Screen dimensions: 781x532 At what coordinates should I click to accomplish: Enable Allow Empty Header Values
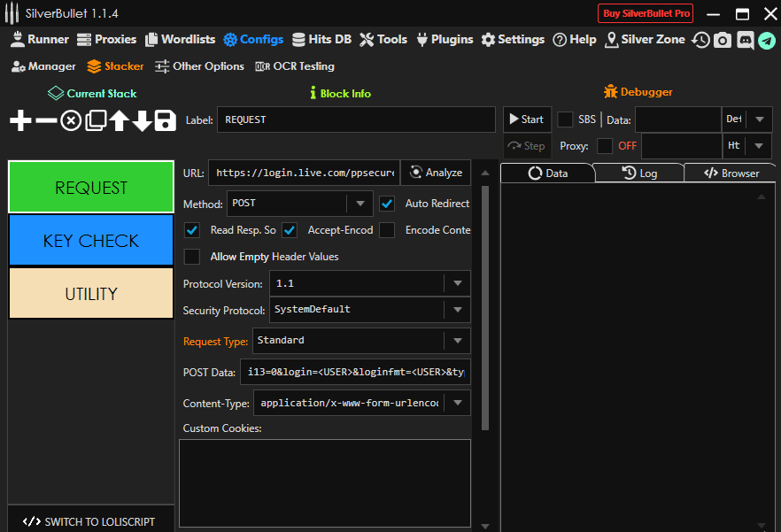192,257
